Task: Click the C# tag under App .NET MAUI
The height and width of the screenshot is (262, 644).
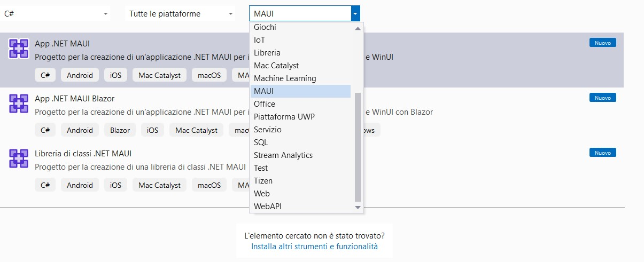Action: (45, 75)
